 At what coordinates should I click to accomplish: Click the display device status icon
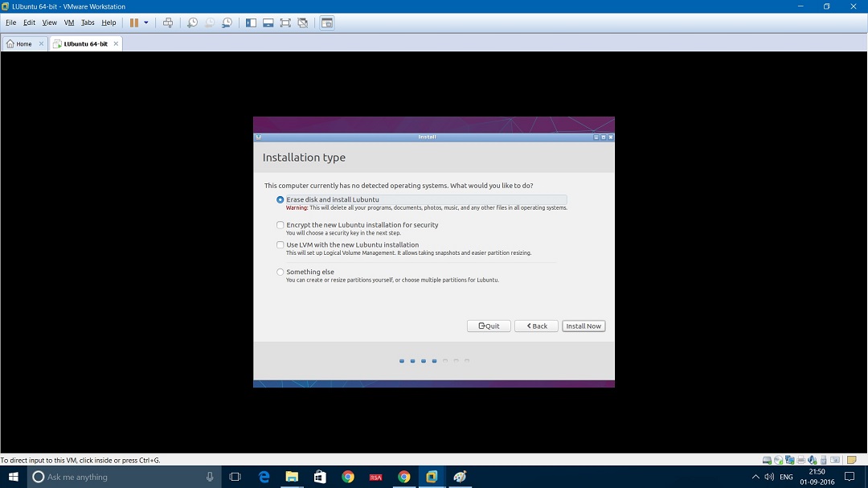tap(835, 461)
